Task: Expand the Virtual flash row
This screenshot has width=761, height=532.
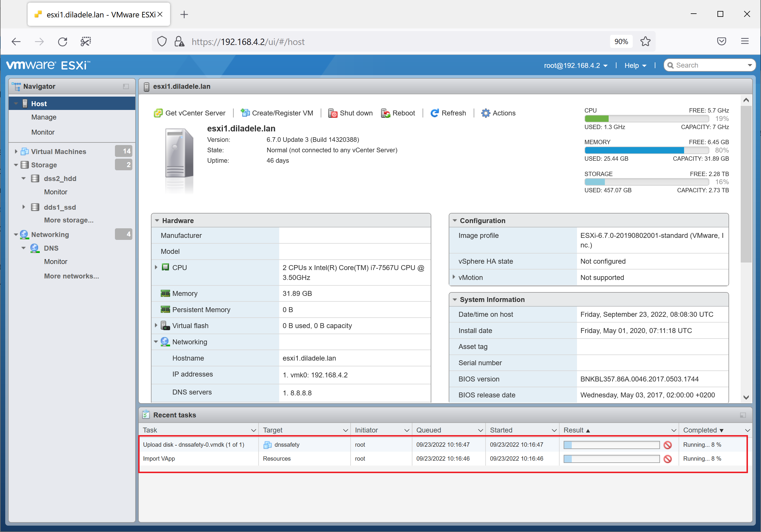Action: (156, 326)
